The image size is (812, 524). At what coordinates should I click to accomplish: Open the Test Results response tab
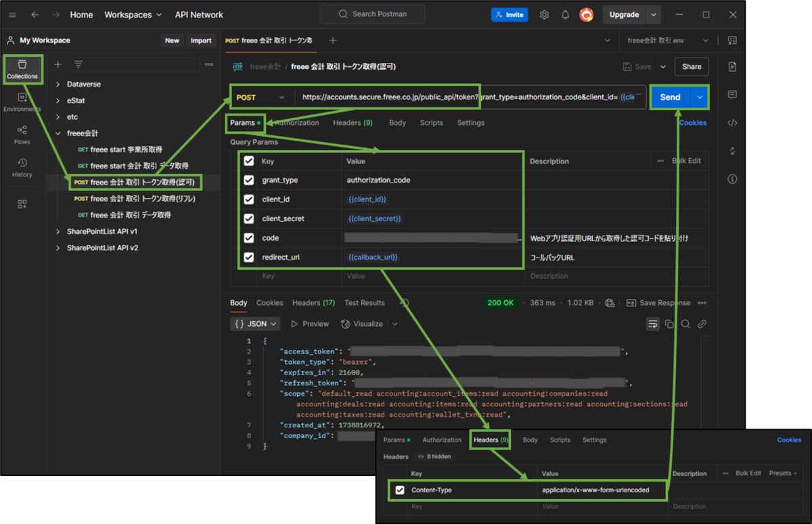[x=364, y=303]
